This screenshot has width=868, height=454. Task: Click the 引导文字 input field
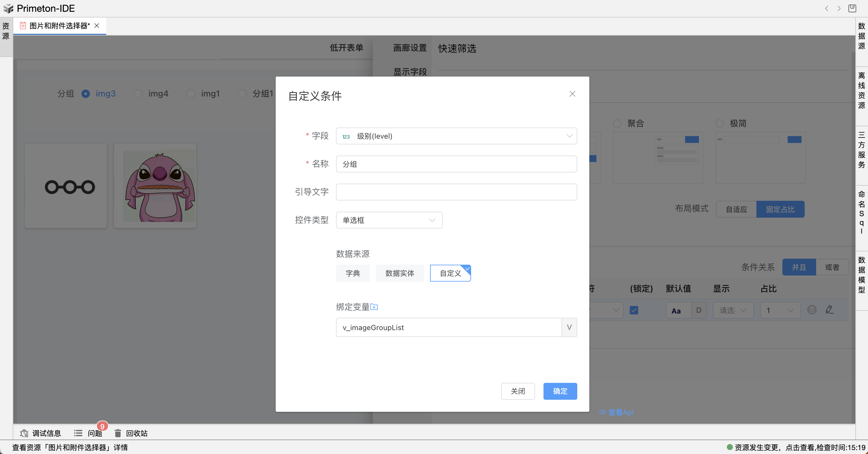tap(456, 192)
